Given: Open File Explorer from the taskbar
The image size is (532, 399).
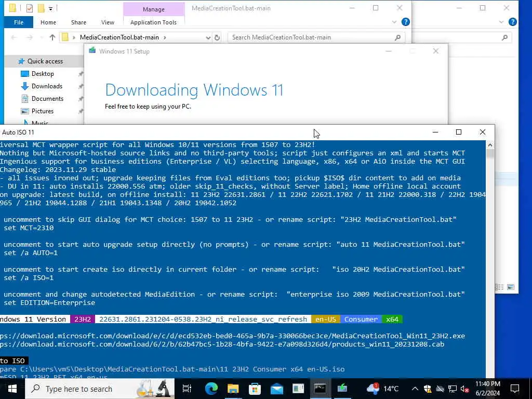Looking at the screenshot, I should click(x=233, y=389).
